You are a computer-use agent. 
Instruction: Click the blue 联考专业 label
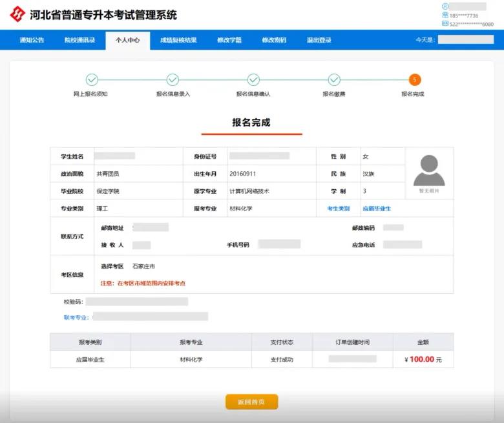76,317
